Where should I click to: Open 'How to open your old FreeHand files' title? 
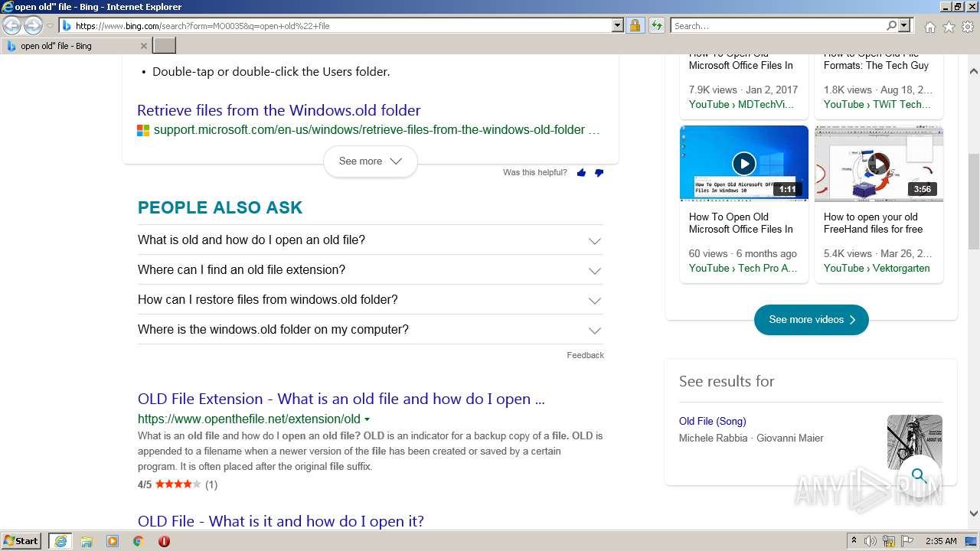pos(874,223)
